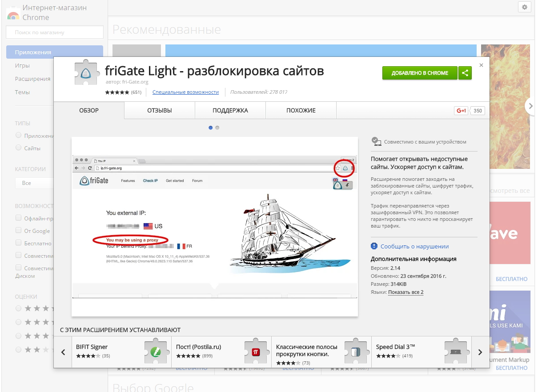Click the Chrome Web Store rainbow logo
The height and width of the screenshot is (392, 542).
point(13,14)
